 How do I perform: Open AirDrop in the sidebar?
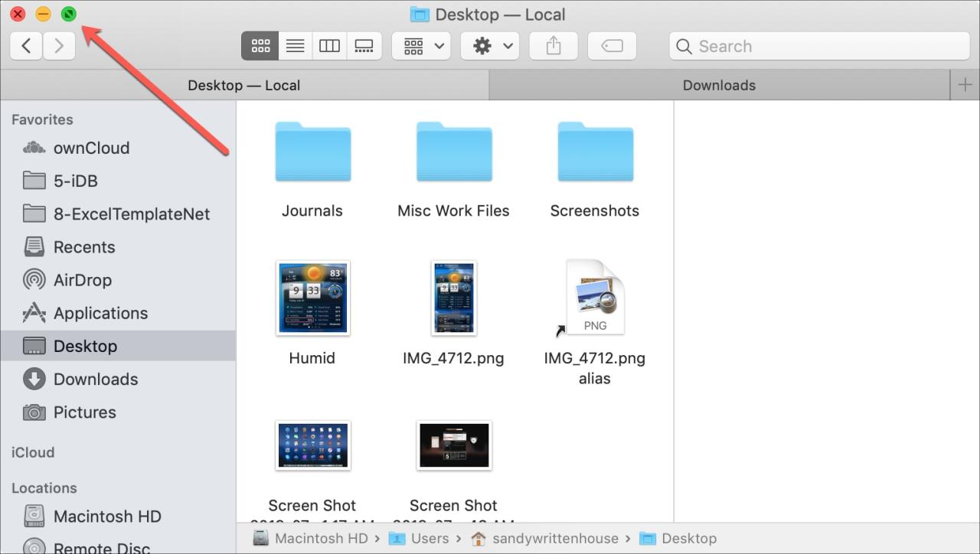tap(82, 280)
